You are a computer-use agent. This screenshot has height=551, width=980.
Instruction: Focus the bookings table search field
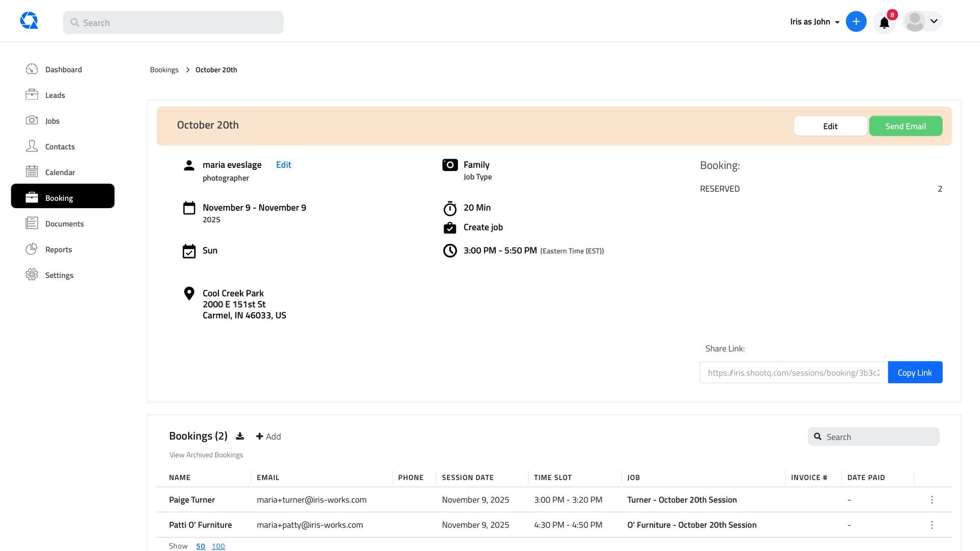880,437
